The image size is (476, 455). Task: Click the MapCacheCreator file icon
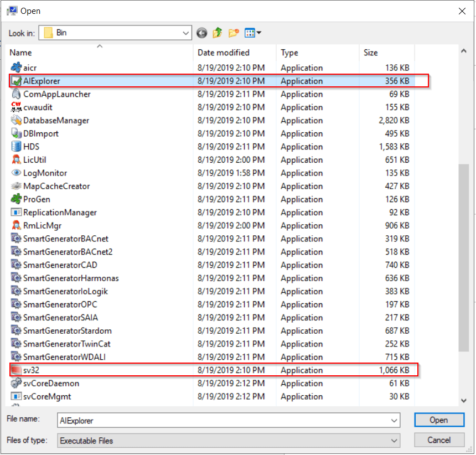pyautogui.click(x=17, y=186)
